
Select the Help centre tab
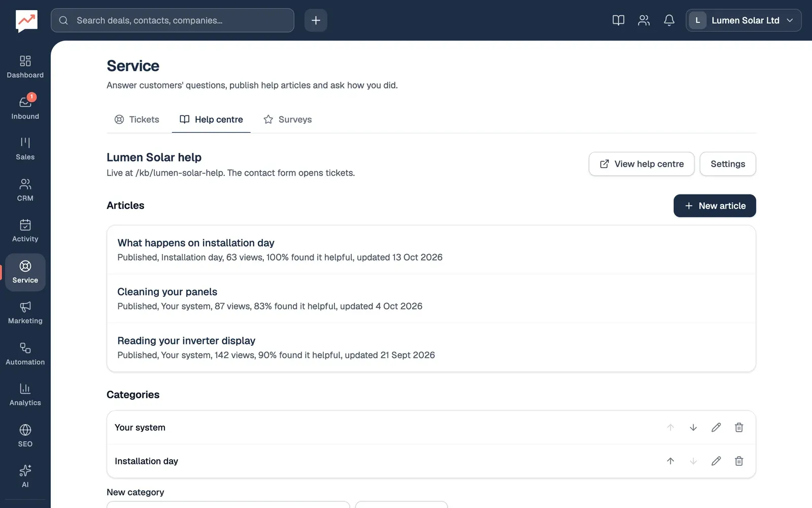coord(211,119)
